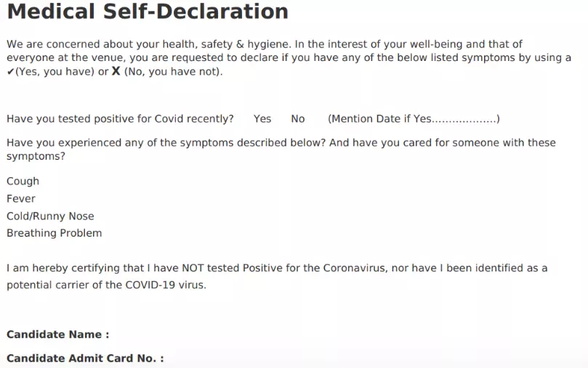This screenshot has height=368, width=588.
Task: Click the bold X symbol in instructions
Action: (116, 71)
